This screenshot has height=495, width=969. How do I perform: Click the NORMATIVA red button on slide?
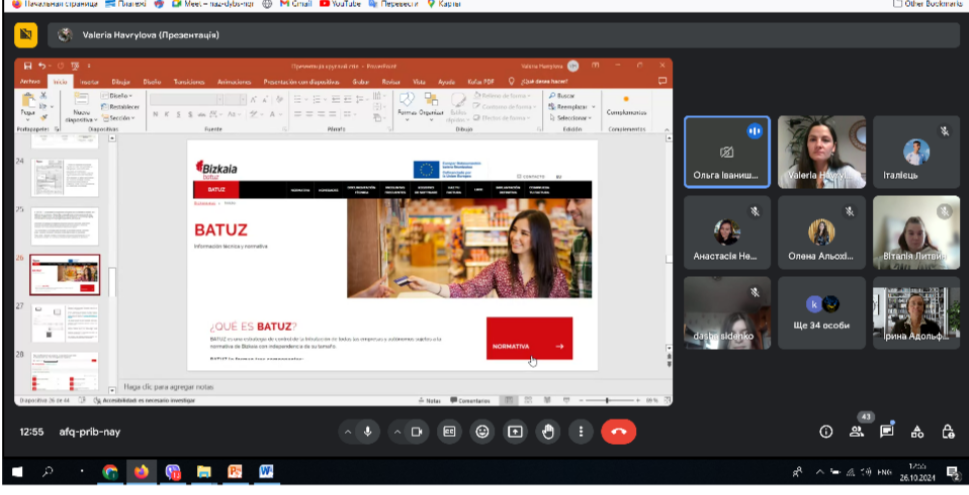click(x=529, y=339)
